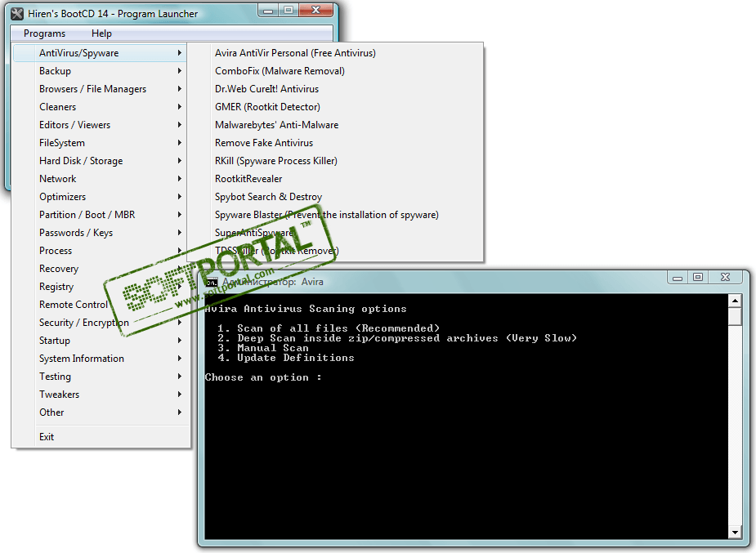The width and height of the screenshot is (756, 553).
Task: Launch Malwarebytes' Anti-Malware
Action: (x=336, y=125)
